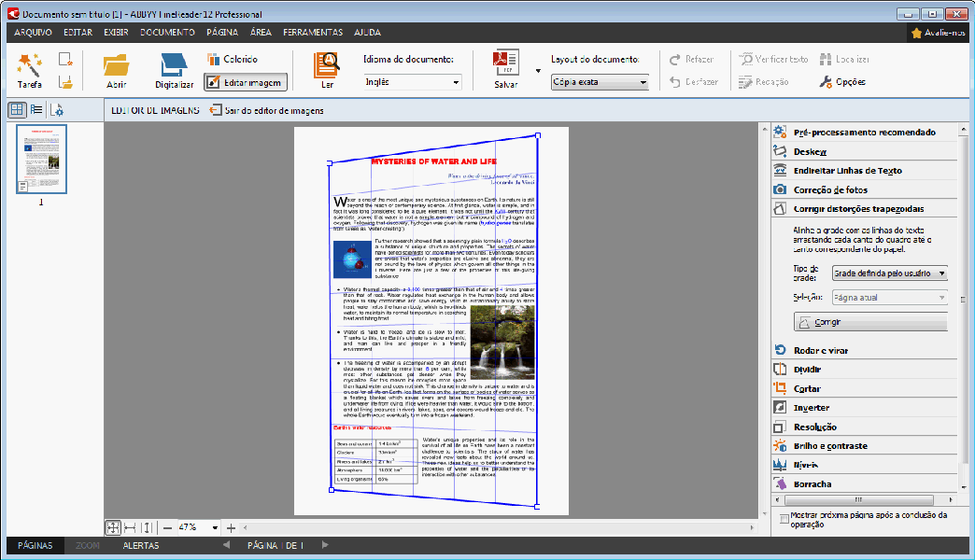Screen dimensions: 975x560
Task: Select the page 1 thumbnail
Action: 41,160
